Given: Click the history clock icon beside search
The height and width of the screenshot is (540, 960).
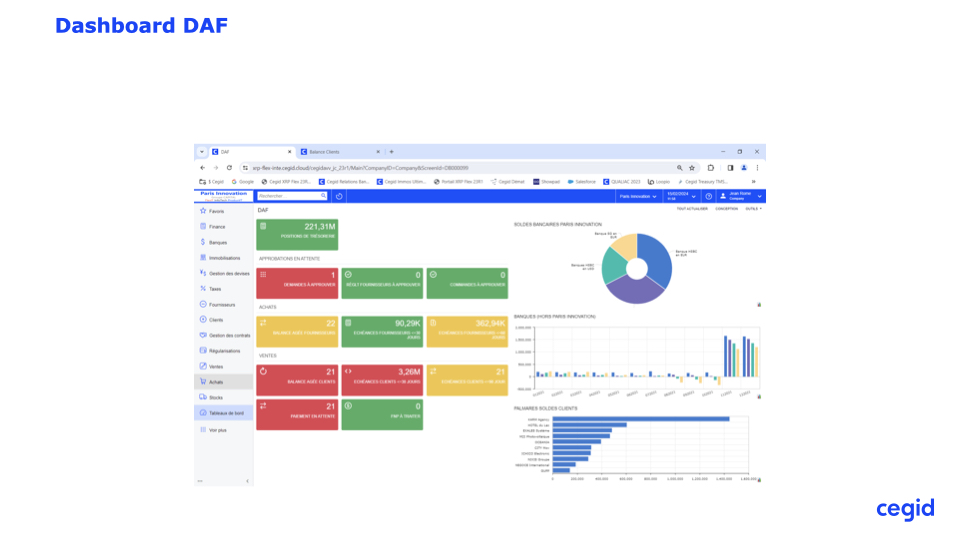Looking at the screenshot, I should 339,196.
